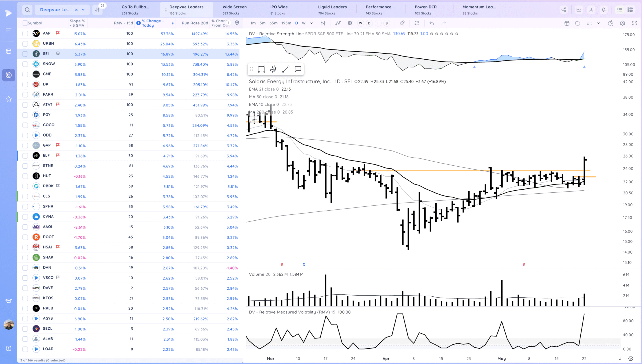Select the W weekly timeframe

pyautogui.click(x=304, y=23)
